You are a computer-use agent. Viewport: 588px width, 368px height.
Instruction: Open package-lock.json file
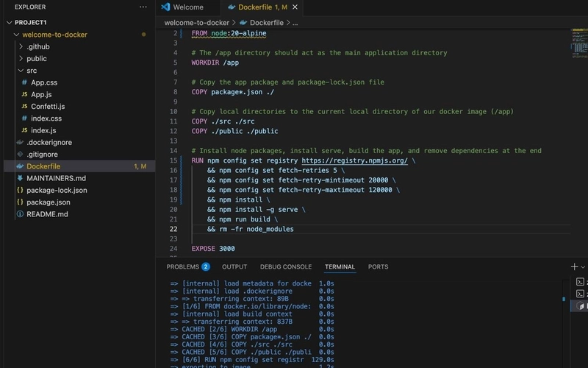pyautogui.click(x=57, y=191)
